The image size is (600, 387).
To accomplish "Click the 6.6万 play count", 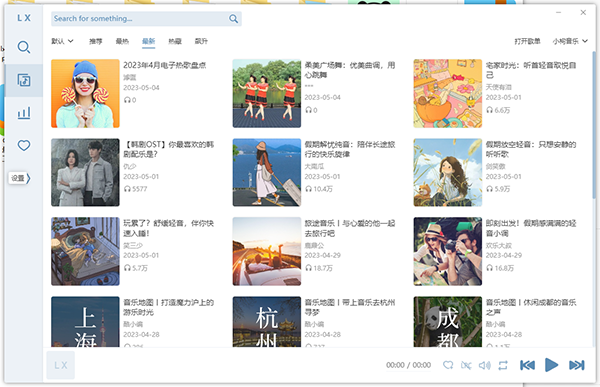I will (x=498, y=110).
